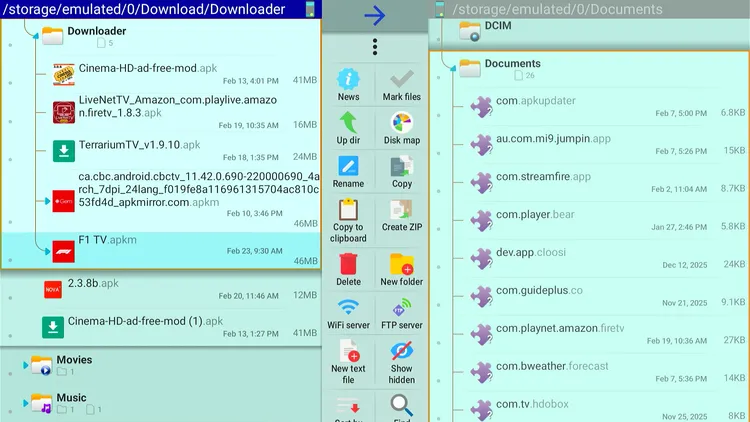This screenshot has height=422, width=750.
Task: Expand the cbctv apkm file arrow
Action: 47,201
